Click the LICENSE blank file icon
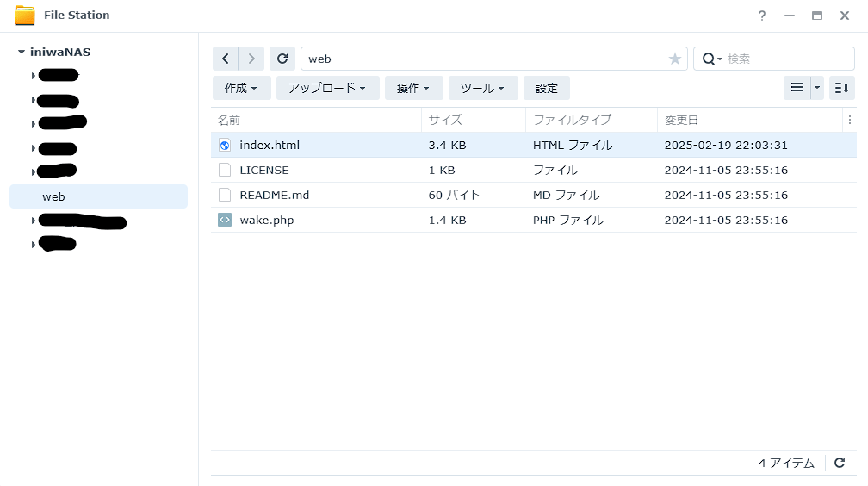This screenshot has width=868, height=486. (x=224, y=170)
